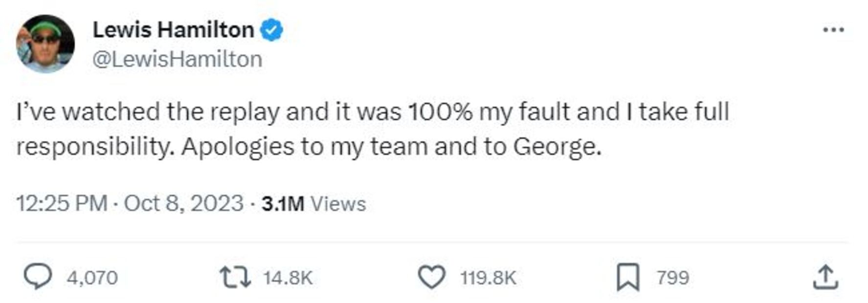This screenshot has width=868, height=303.
Task: Click the reply speech bubble icon
Action: (38, 277)
